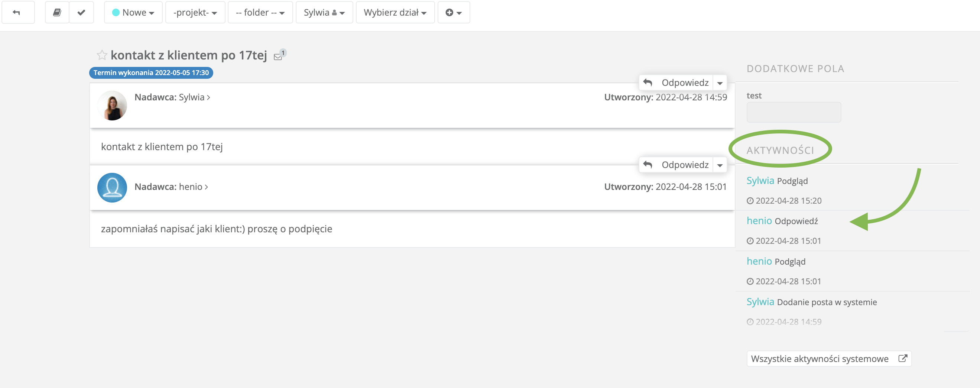This screenshot has height=388, width=980.
Task: Open the 'Sylwia' assignee dropdown
Action: pyautogui.click(x=324, y=13)
